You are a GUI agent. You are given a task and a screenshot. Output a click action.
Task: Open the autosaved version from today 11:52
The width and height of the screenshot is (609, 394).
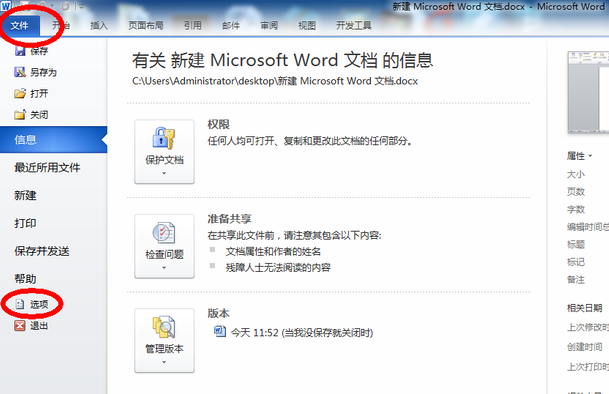(x=302, y=333)
